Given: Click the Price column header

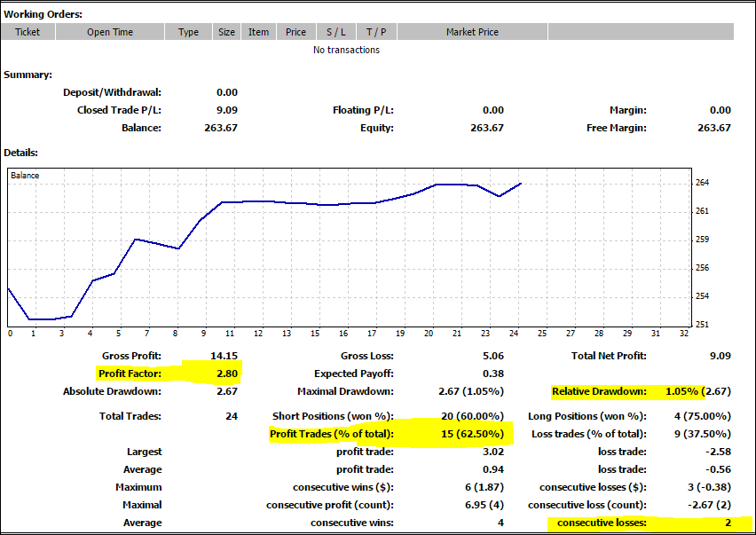Looking at the screenshot, I should 295,32.
